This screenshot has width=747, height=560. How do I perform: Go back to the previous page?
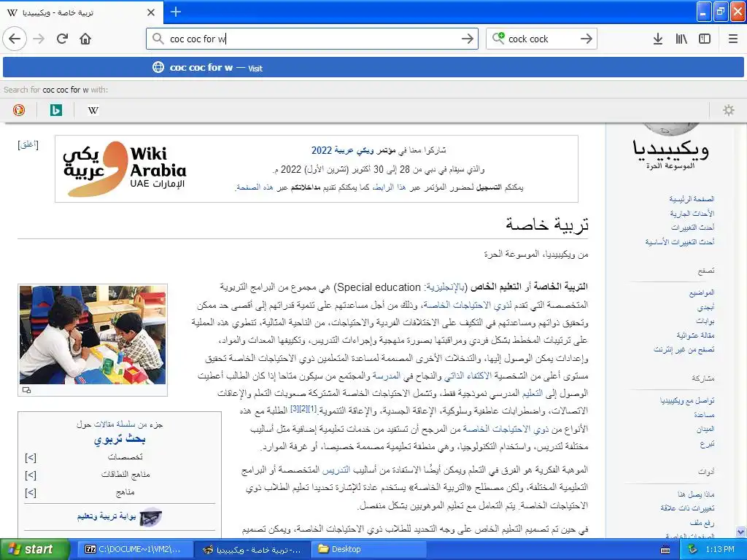coord(15,39)
